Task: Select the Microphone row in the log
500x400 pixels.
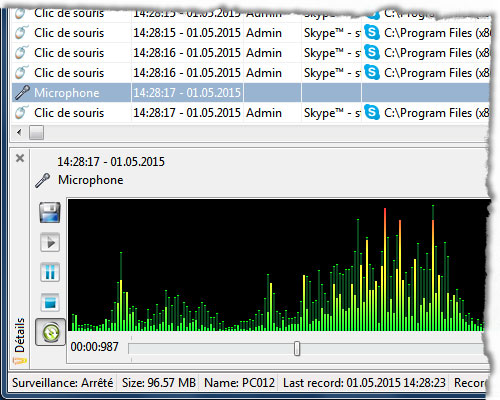Action: click(251, 93)
